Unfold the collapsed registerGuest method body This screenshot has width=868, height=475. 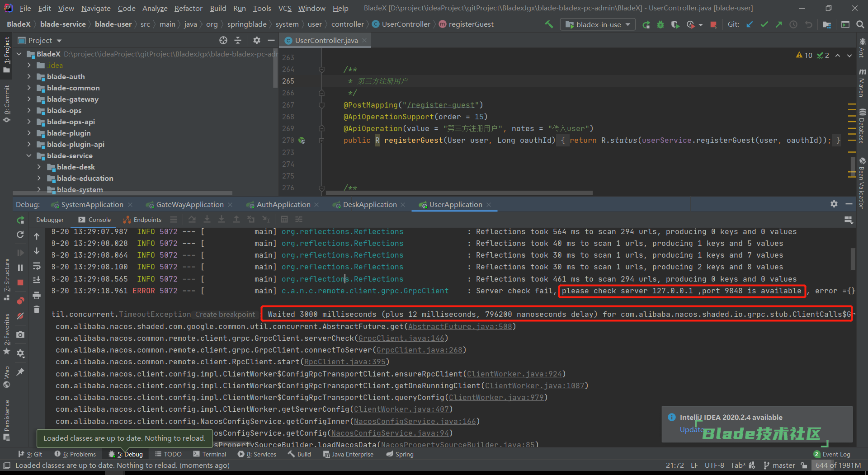[x=322, y=141]
